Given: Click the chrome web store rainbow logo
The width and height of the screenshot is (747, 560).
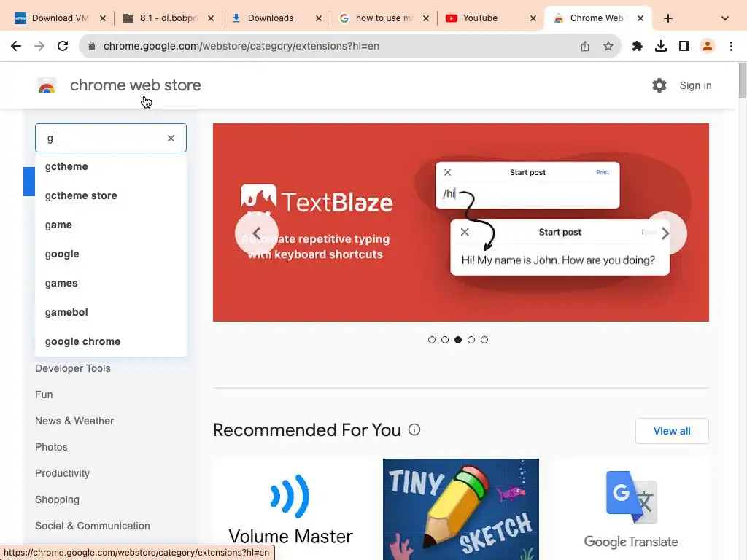Looking at the screenshot, I should (x=47, y=86).
